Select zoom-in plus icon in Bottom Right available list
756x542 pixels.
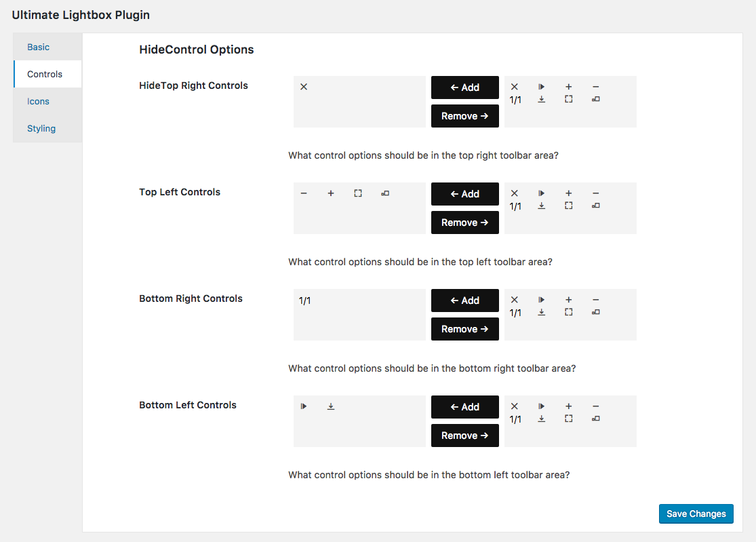tap(568, 299)
